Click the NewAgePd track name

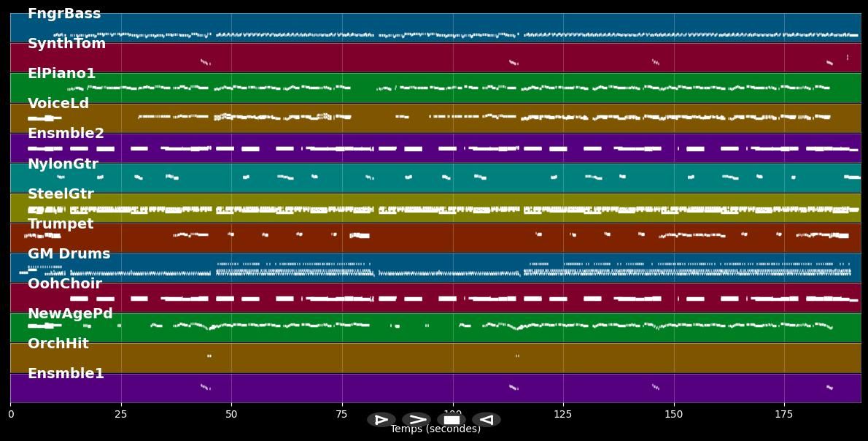click(x=70, y=314)
